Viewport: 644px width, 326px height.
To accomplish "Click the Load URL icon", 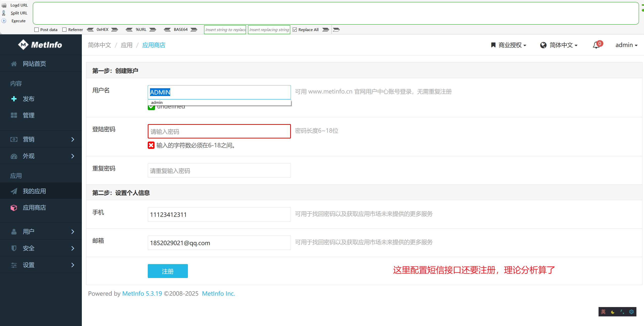I will 4,5.
